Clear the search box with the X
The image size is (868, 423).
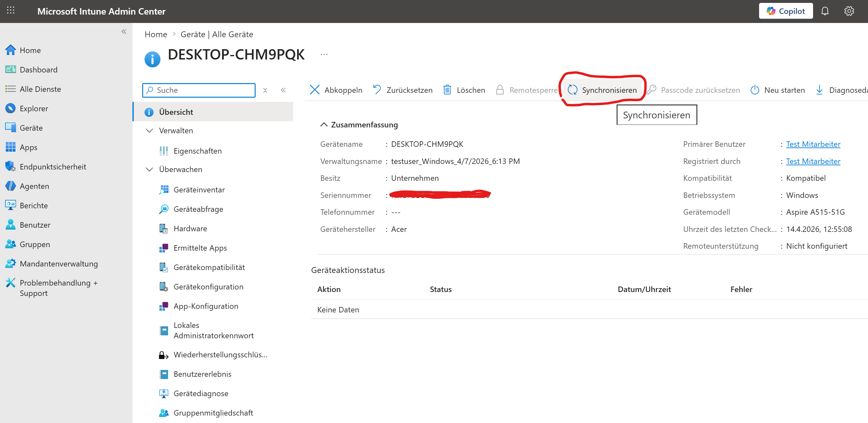point(265,90)
